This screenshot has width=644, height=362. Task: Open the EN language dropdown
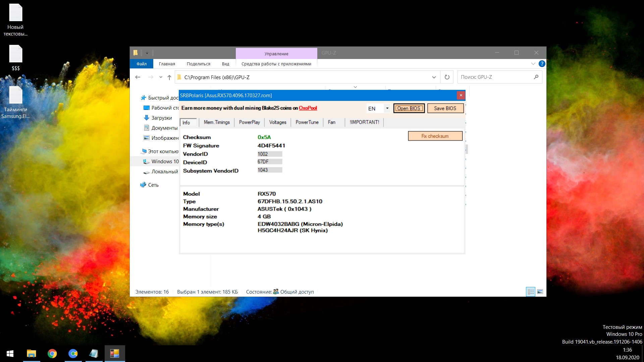387,108
